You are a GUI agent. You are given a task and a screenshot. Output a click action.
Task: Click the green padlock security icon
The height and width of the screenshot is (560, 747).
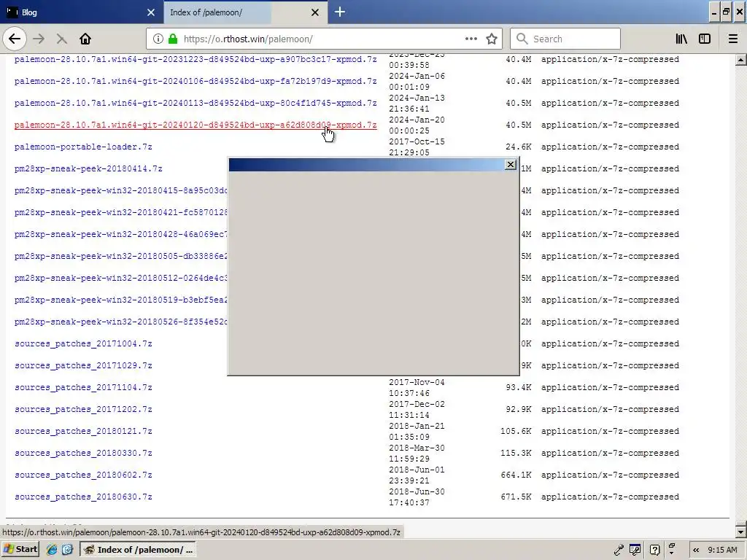(x=173, y=39)
